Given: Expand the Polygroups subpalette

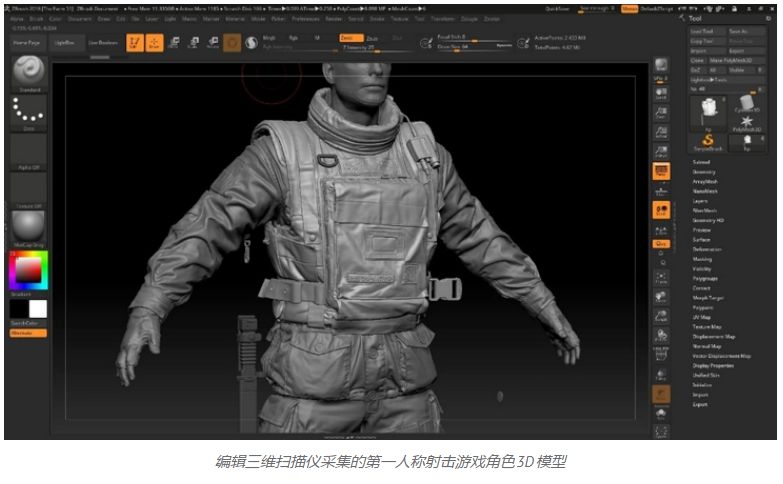Looking at the screenshot, I should (x=705, y=278).
